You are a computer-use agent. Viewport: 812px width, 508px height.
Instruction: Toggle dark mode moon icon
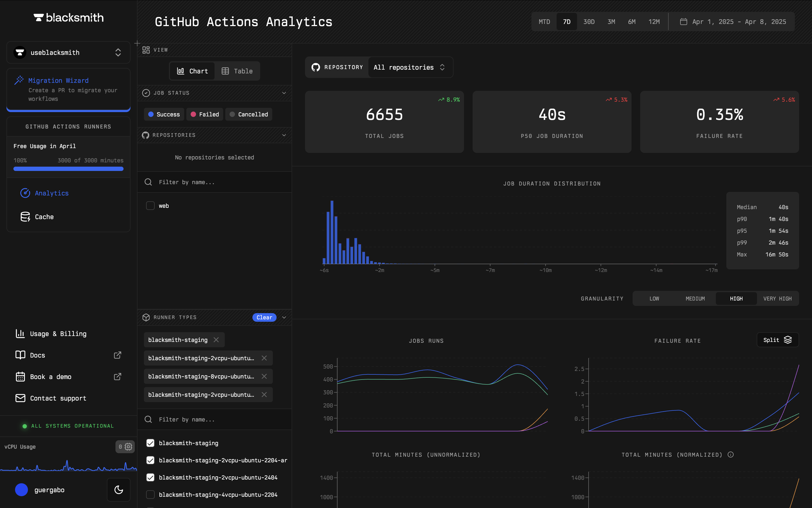click(x=119, y=489)
